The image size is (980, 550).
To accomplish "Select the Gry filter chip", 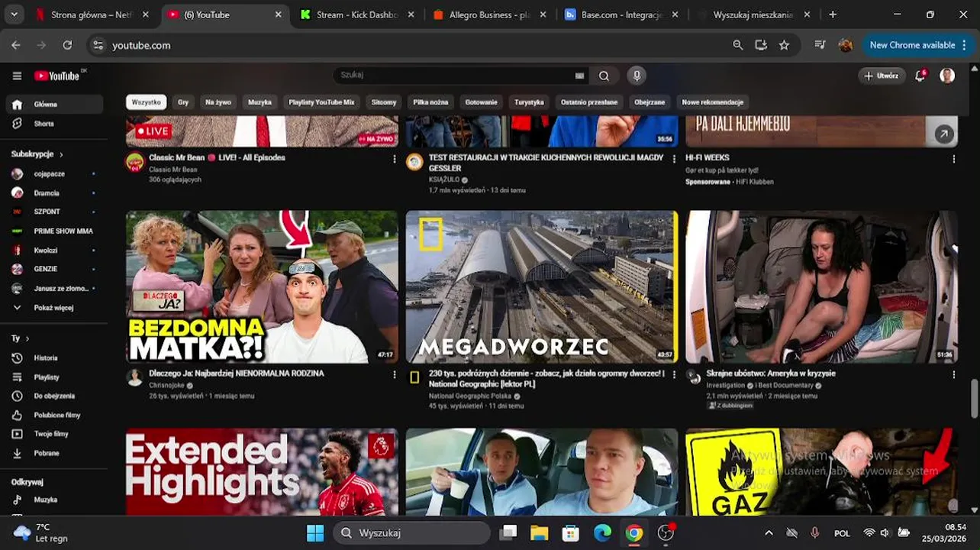I will click(x=183, y=102).
